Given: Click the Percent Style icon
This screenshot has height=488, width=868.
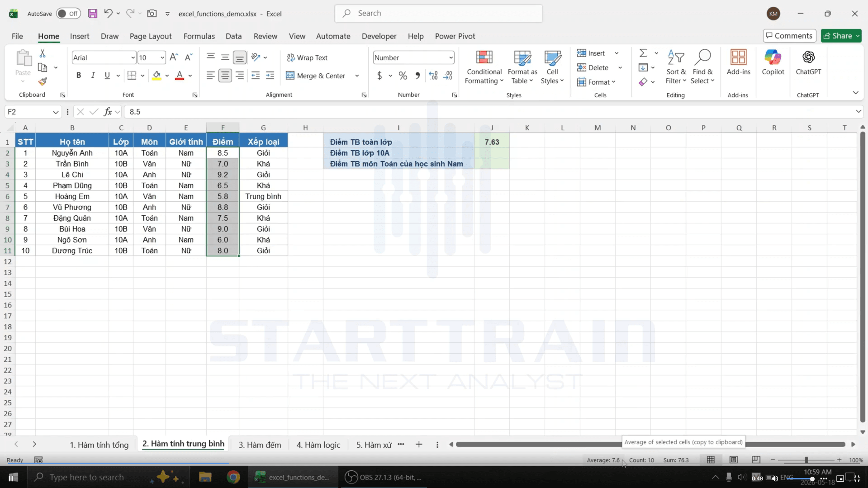Looking at the screenshot, I should 403,76.
